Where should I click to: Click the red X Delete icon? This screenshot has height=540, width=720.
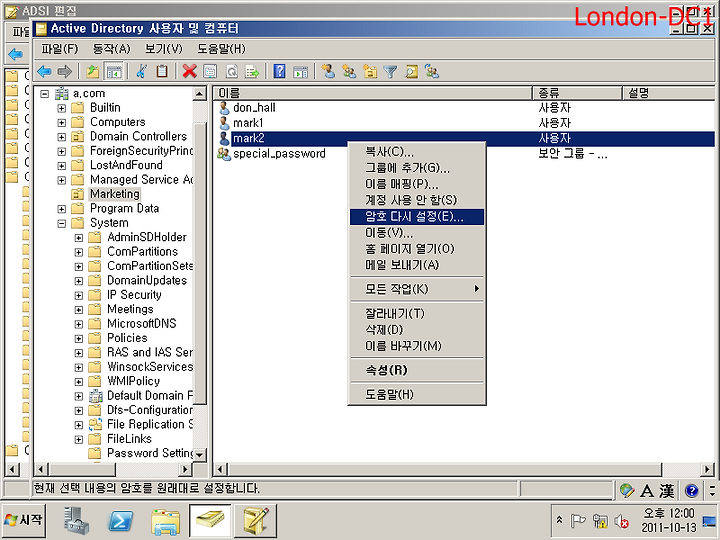pos(189,71)
